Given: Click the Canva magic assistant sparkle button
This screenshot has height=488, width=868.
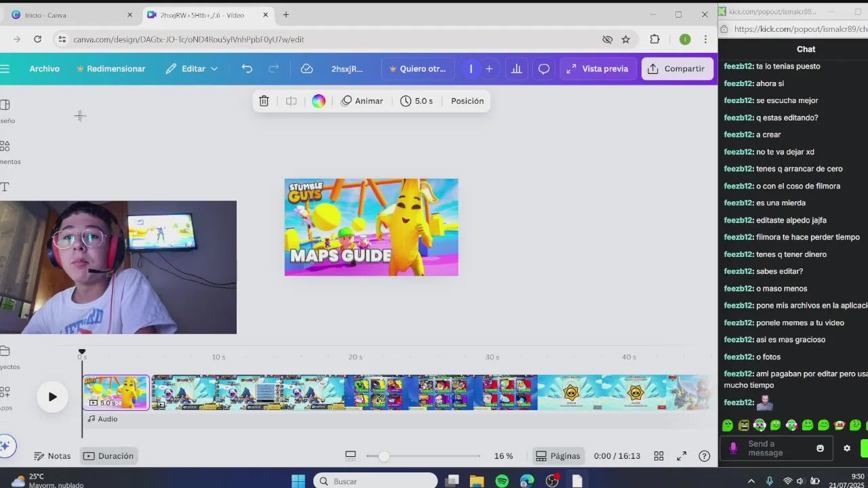Looking at the screenshot, I should click(5, 446).
